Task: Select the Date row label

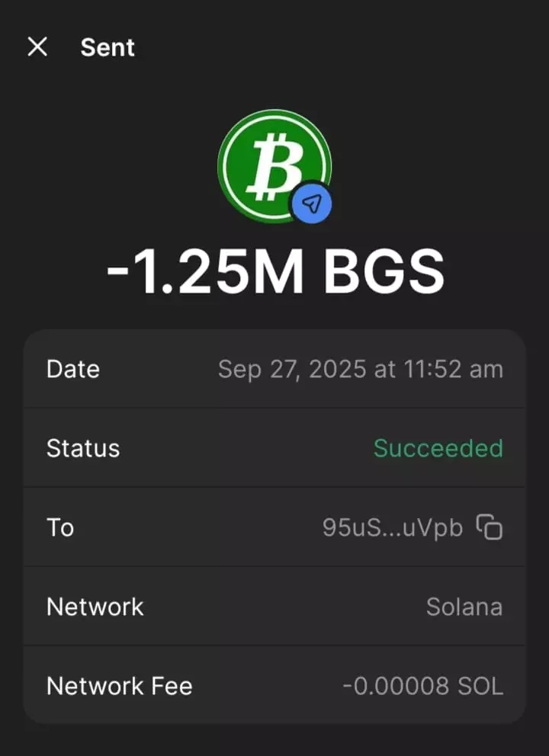Action: click(x=73, y=369)
